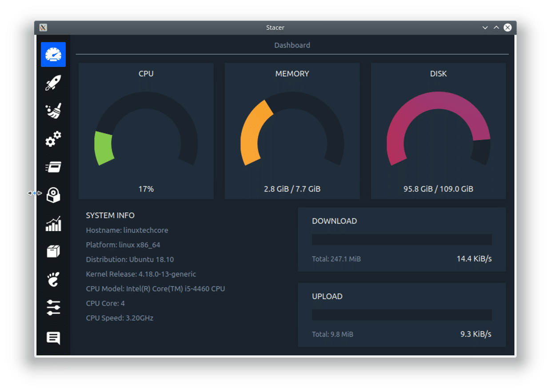Open GNOME Settings footprint icon

point(53,280)
